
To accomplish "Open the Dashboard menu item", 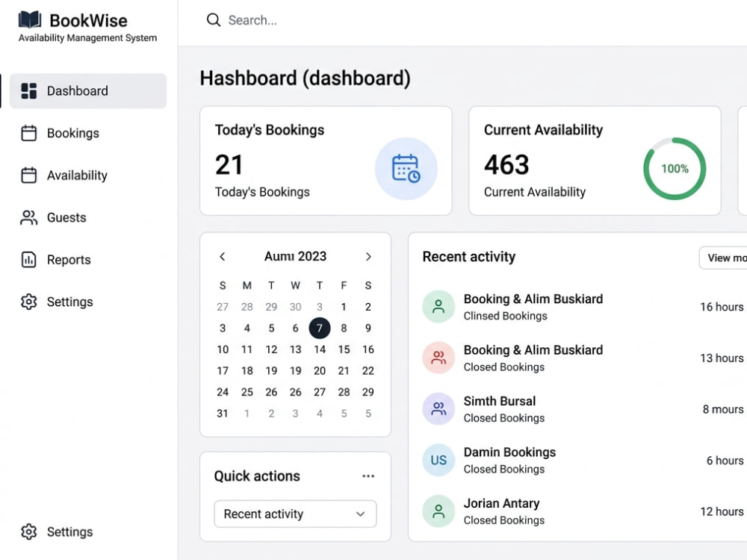I will 88,91.
